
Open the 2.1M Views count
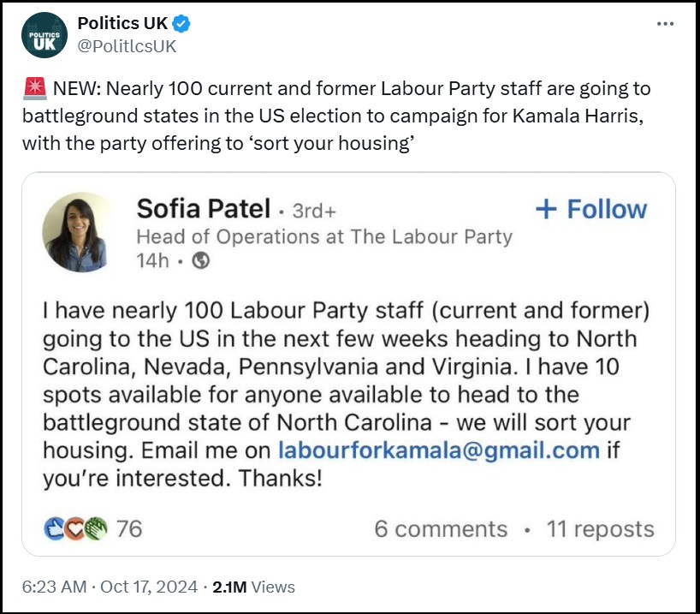click(253, 587)
